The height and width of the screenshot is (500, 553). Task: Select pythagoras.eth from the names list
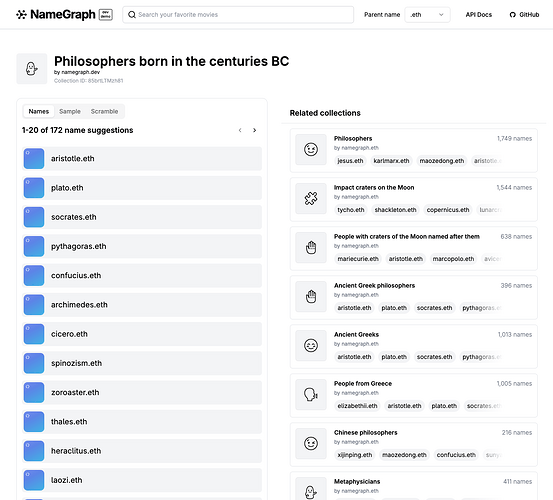(142, 246)
